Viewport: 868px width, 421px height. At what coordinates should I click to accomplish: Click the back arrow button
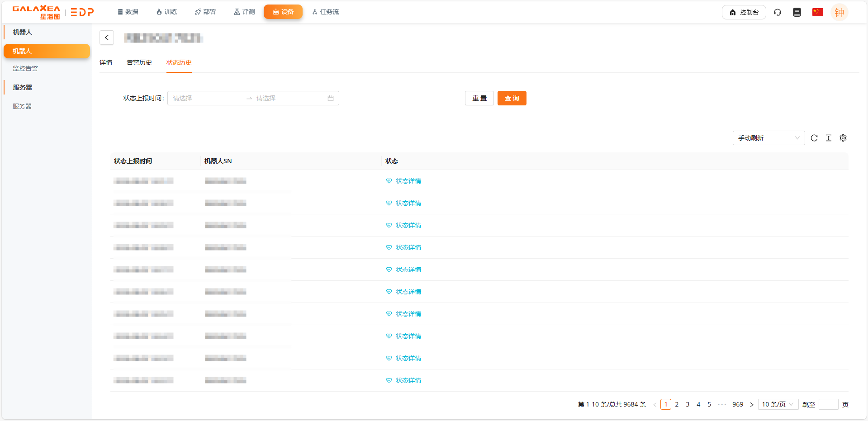click(107, 38)
